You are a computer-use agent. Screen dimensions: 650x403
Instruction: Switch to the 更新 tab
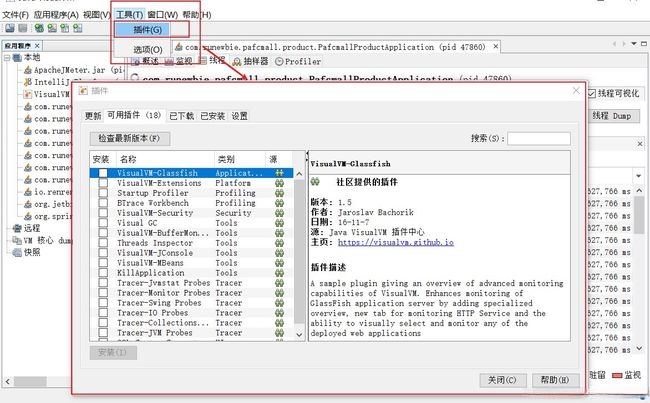tap(93, 116)
